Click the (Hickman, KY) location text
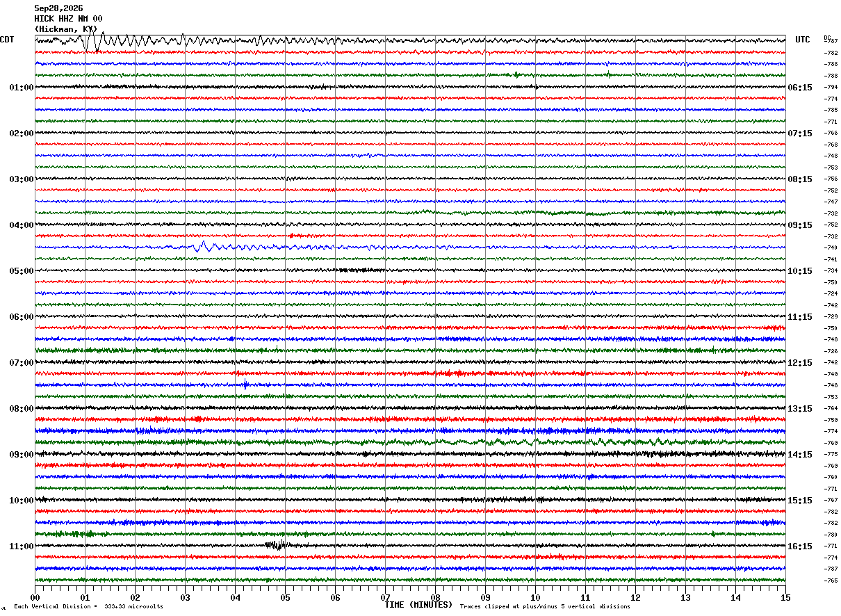841x616 pixels. point(66,29)
